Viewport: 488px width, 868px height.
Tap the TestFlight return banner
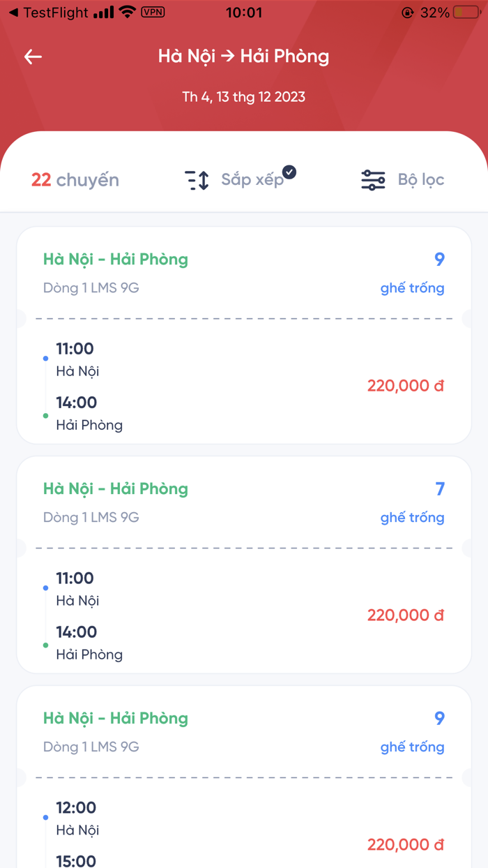point(49,12)
